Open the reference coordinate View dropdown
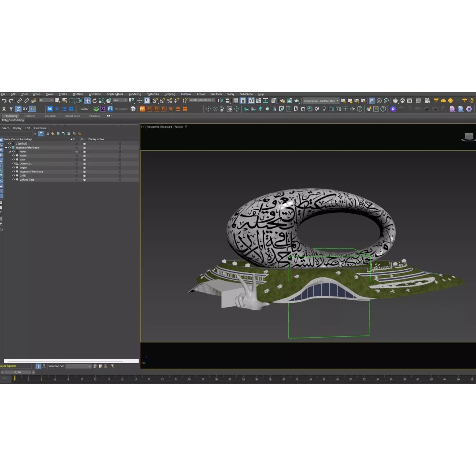Screen dimensions: 476x476 click(120, 100)
